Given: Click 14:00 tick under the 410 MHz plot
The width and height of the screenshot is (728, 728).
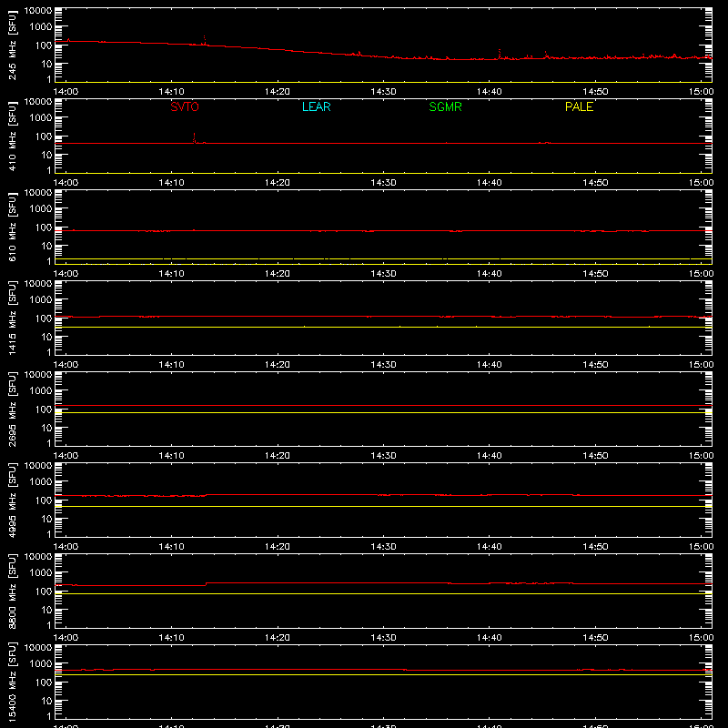Looking at the screenshot, I should click(x=66, y=183).
